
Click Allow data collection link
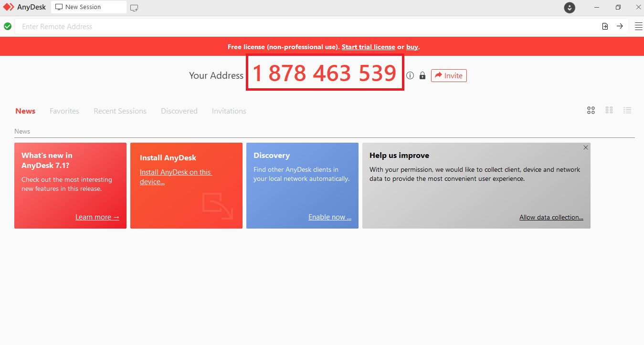pyautogui.click(x=551, y=217)
